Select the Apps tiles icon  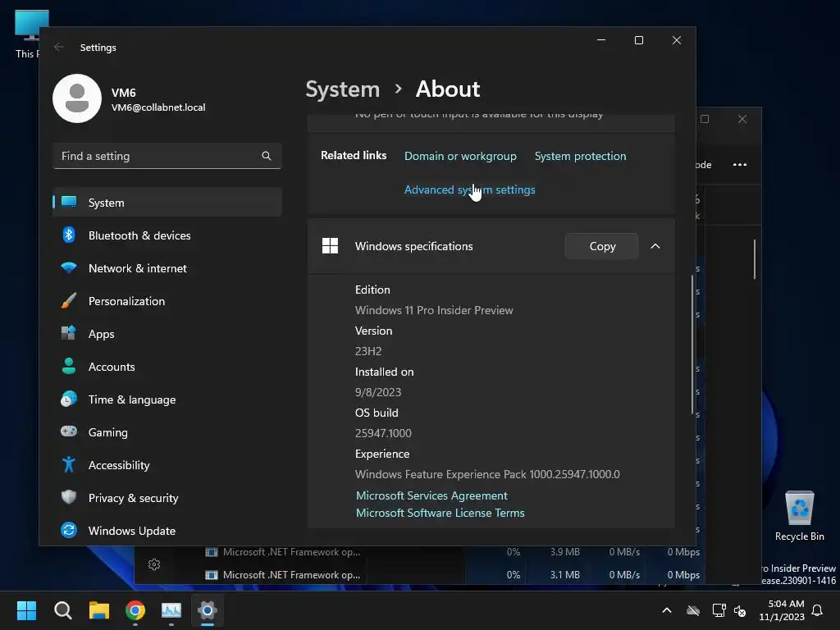point(69,333)
